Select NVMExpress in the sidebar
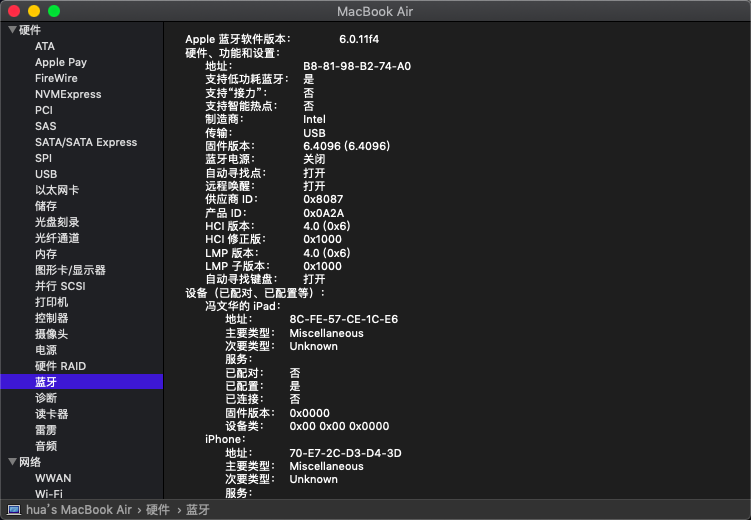The height and width of the screenshot is (520, 751). pos(68,94)
